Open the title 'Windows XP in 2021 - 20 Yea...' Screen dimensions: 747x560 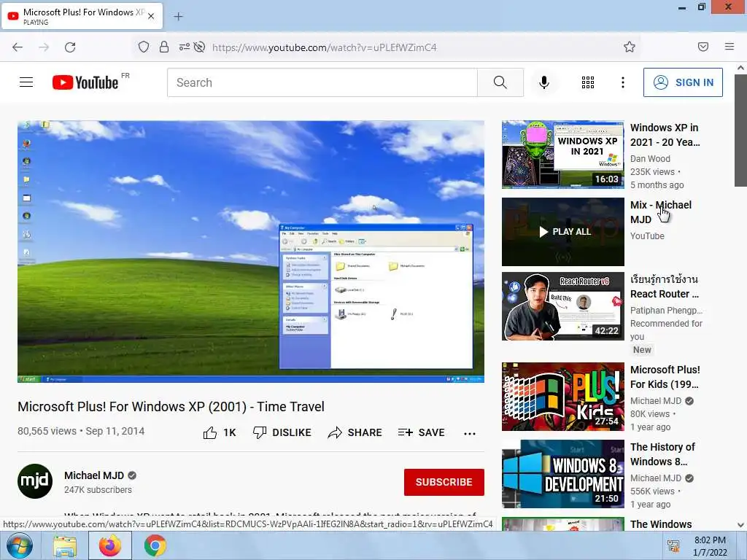coord(665,135)
